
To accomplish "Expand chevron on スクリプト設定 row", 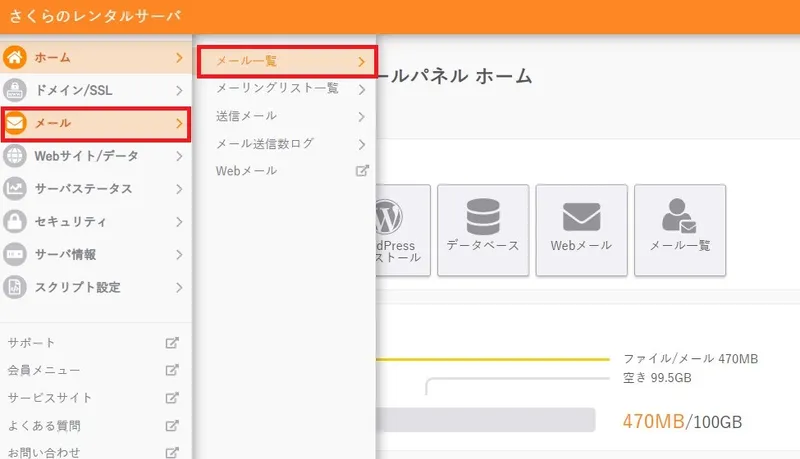I will click(179, 287).
